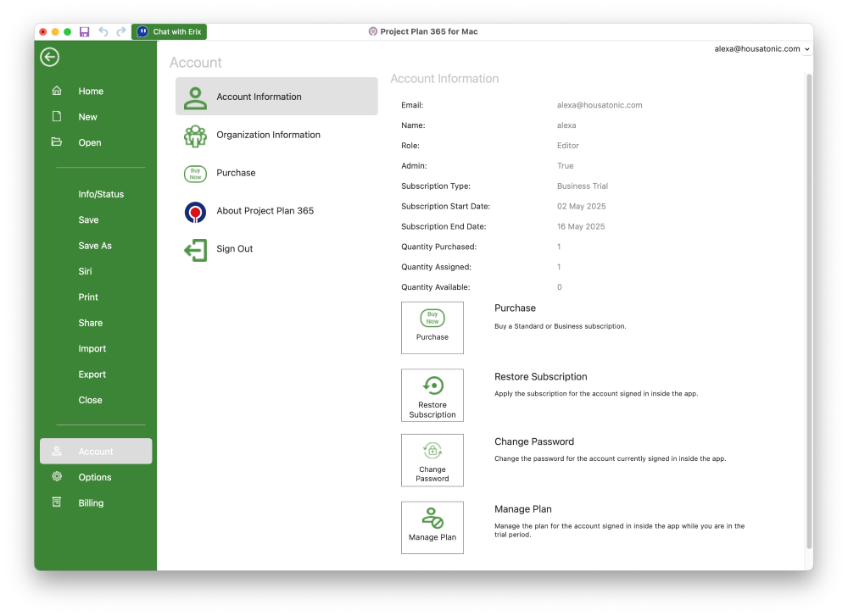Select Close in the sidebar
This screenshot has height=616, width=848.
click(90, 400)
